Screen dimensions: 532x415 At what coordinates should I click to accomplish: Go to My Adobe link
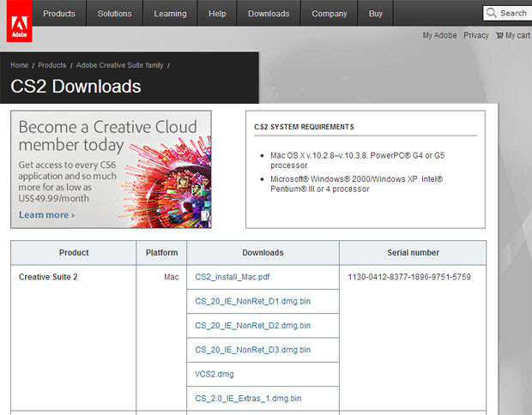coord(439,35)
